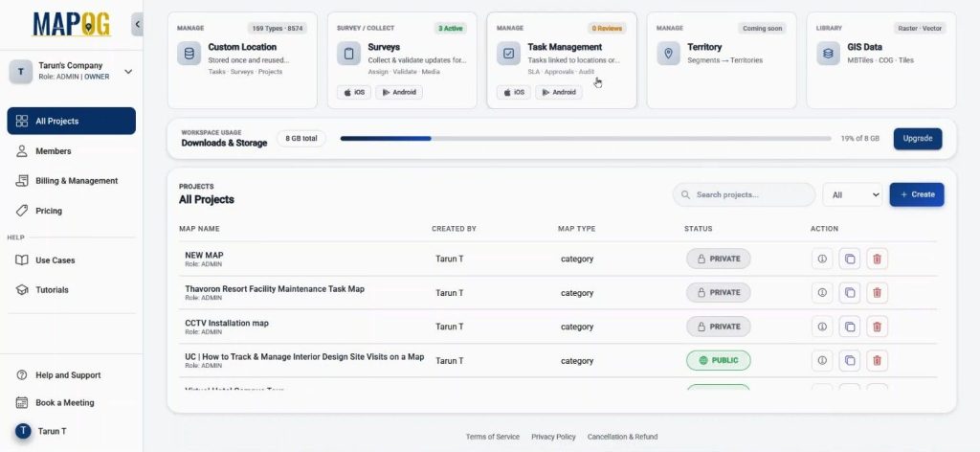Click the STATUS column header
This screenshot has width=980, height=452.
coord(698,229)
